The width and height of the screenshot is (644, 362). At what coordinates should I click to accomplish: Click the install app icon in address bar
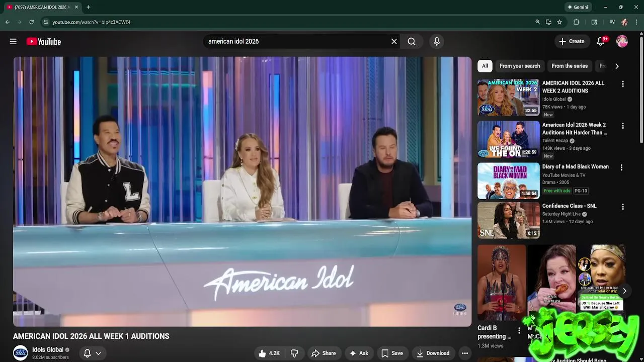548,22
